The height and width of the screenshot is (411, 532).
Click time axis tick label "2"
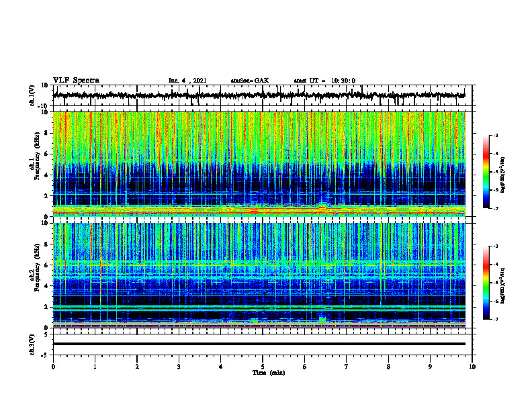coord(137,367)
